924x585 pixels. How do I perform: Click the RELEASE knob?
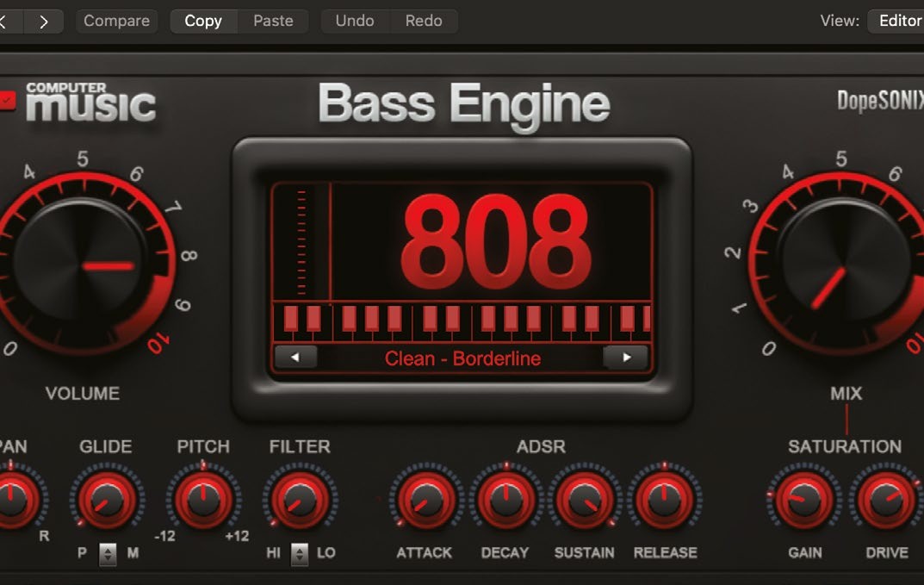pos(665,500)
